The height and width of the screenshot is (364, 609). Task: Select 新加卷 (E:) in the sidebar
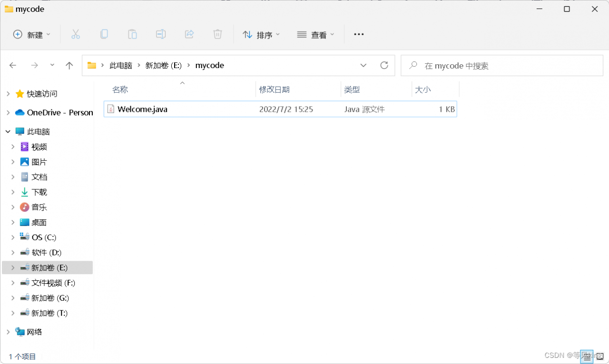[x=48, y=267]
